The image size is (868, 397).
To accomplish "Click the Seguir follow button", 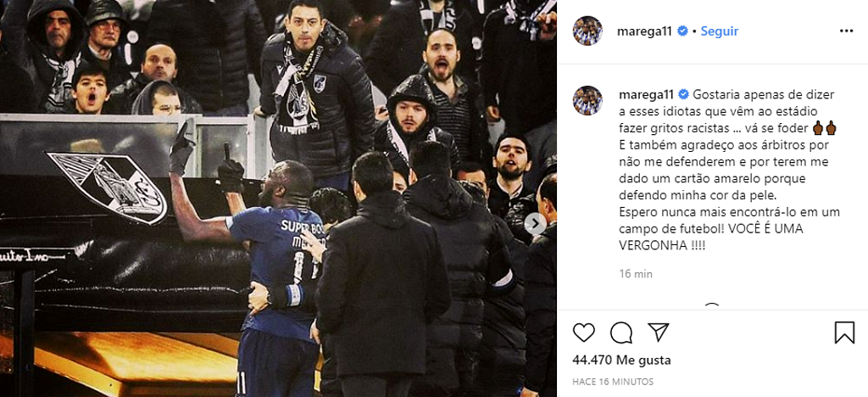I will [719, 31].
